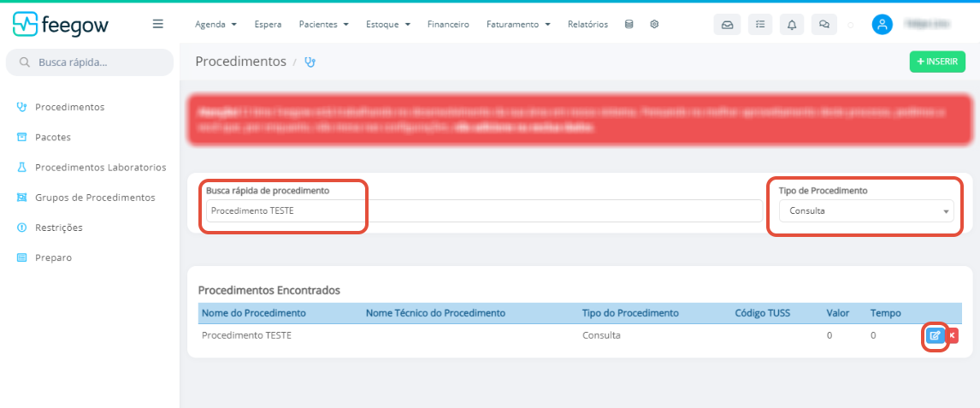Viewport: 980px width, 408px height.
Task: Click Procedimento TESTE in the results table
Action: [246, 335]
